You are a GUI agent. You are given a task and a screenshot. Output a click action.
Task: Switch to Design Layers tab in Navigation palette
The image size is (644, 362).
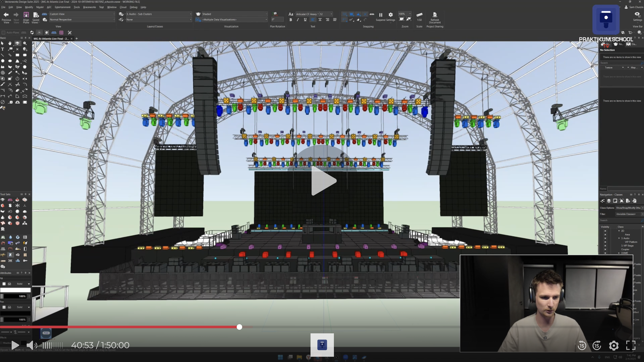pos(609,201)
